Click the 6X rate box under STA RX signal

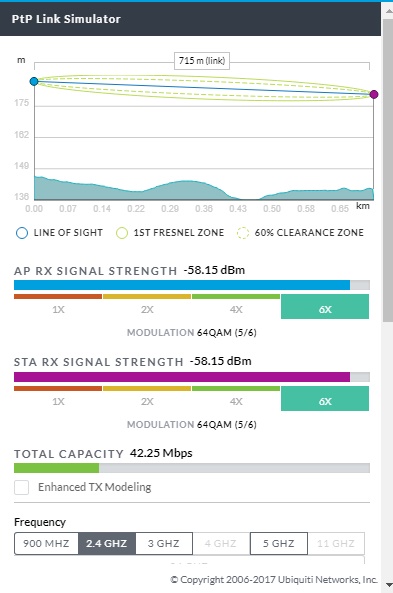pos(325,399)
